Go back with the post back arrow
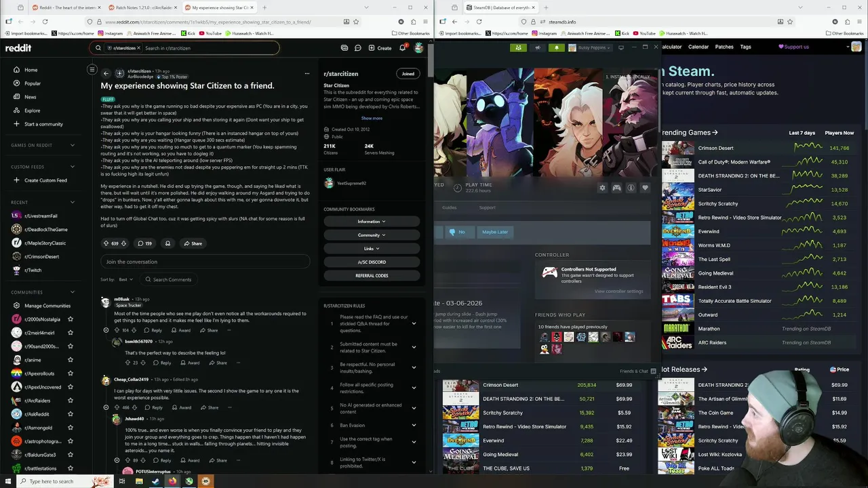Image resolution: width=868 pixels, height=488 pixels. [x=106, y=73]
